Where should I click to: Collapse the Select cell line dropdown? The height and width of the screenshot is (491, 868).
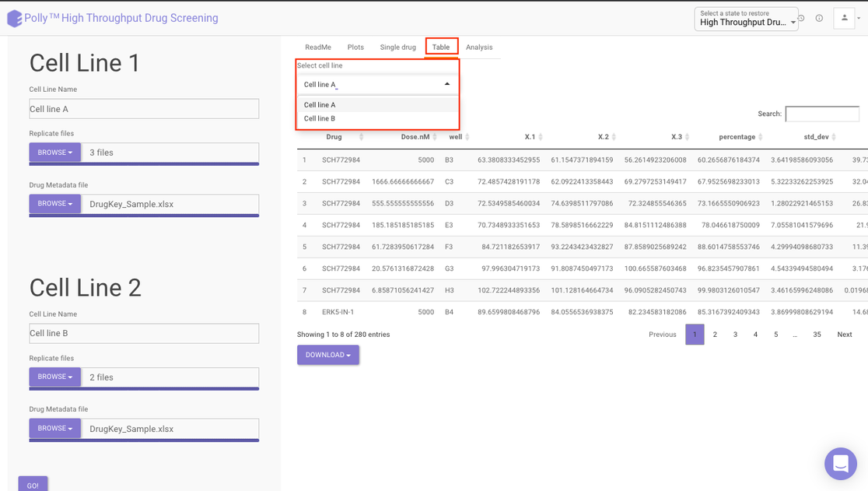pos(447,84)
